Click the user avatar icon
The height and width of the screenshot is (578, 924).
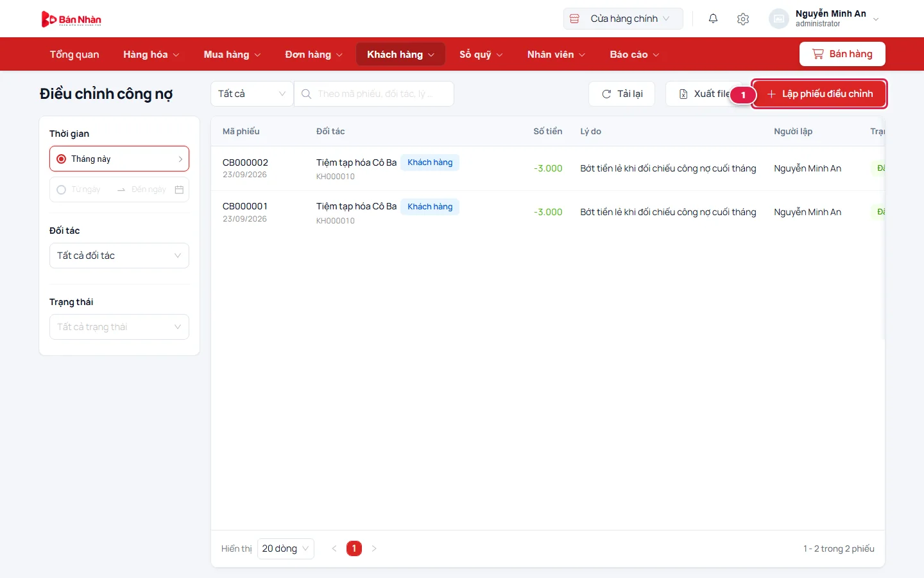coord(778,19)
